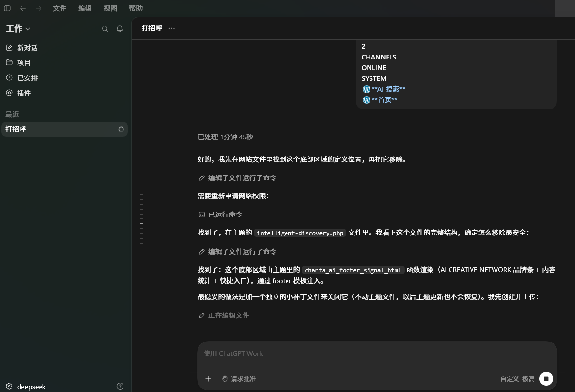Expand second 编辑了文件运行了命令 below intelligent-discovery.php
This screenshot has height=392, width=575.
coord(237,251)
